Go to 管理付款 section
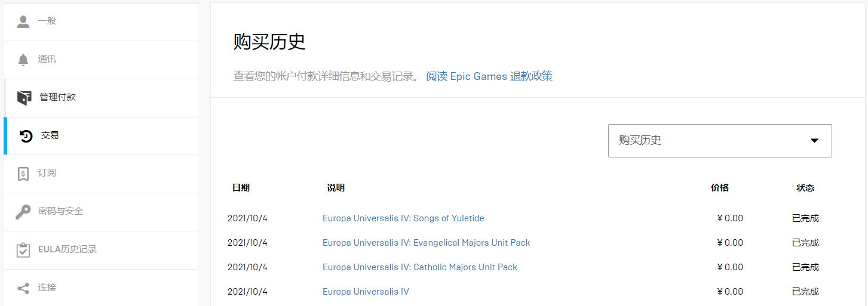This screenshot has height=306, width=868. pyautogui.click(x=101, y=98)
